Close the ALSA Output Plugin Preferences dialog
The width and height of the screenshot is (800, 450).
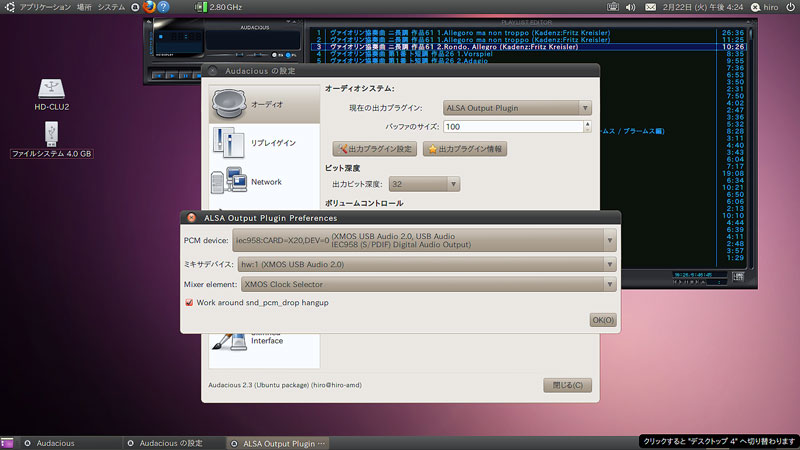click(191, 217)
